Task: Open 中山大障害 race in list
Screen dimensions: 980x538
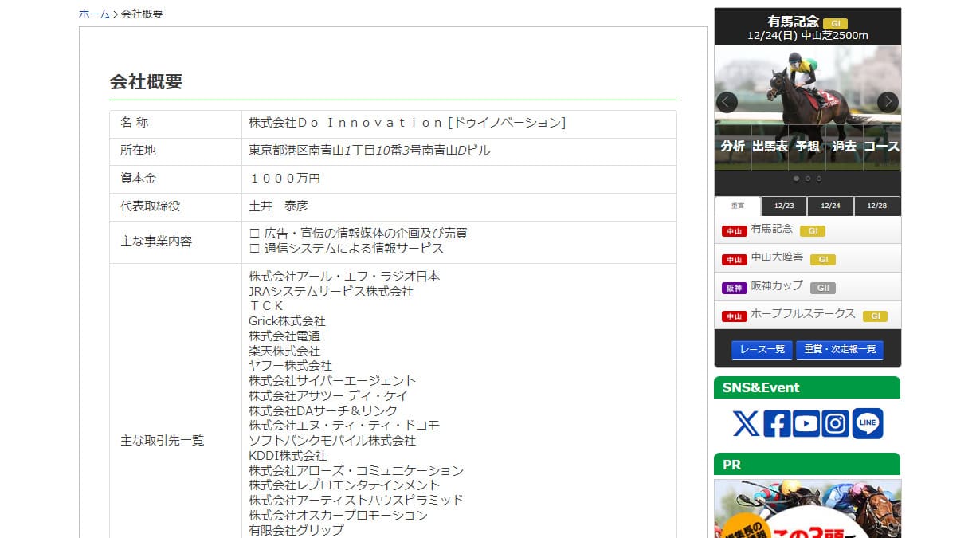Action: [777, 257]
